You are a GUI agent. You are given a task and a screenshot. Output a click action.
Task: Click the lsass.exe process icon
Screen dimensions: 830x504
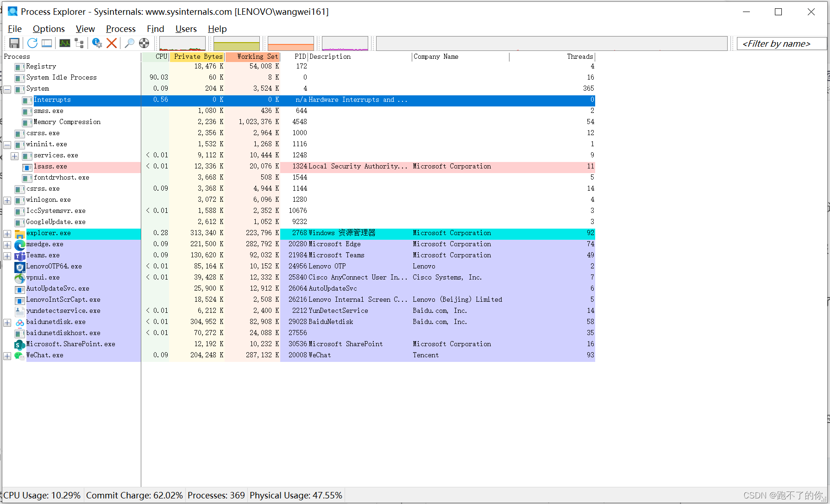(x=27, y=167)
